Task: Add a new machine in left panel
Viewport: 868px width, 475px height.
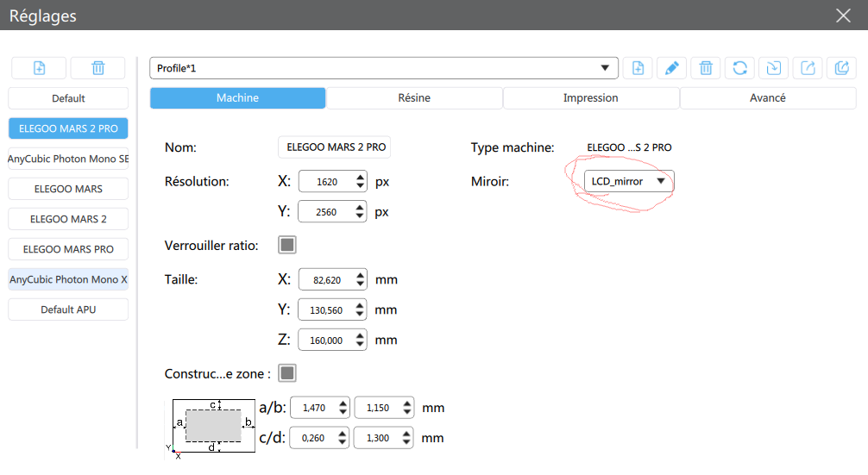Action: [40, 68]
